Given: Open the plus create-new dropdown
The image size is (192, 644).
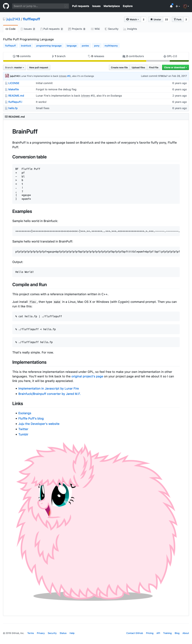Looking at the screenshot, I should click(x=178, y=6).
